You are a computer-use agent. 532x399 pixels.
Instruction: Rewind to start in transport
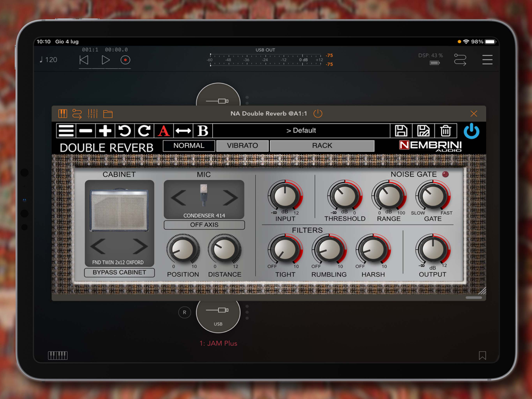[x=84, y=60]
